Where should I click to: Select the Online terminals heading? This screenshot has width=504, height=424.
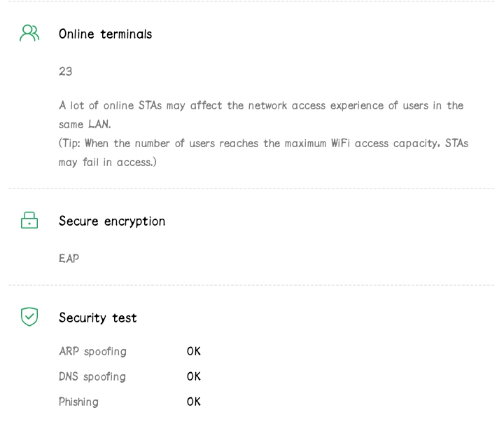[x=105, y=34]
